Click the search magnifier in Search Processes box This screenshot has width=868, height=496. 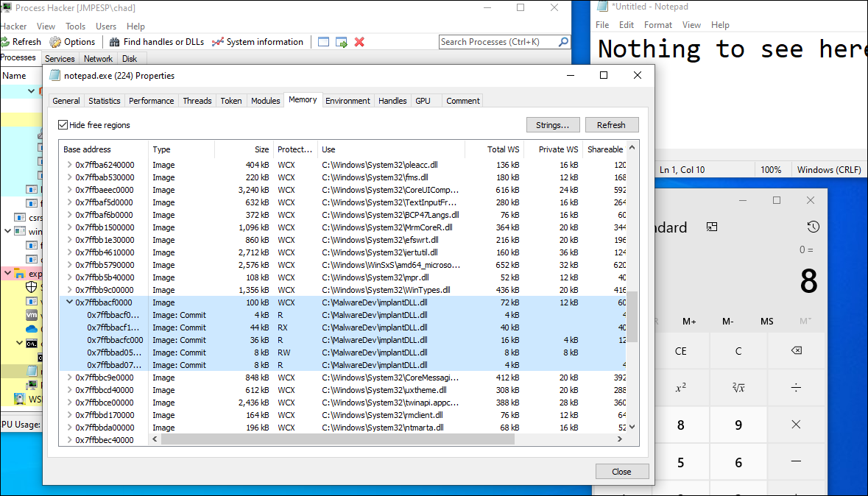pos(563,41)
